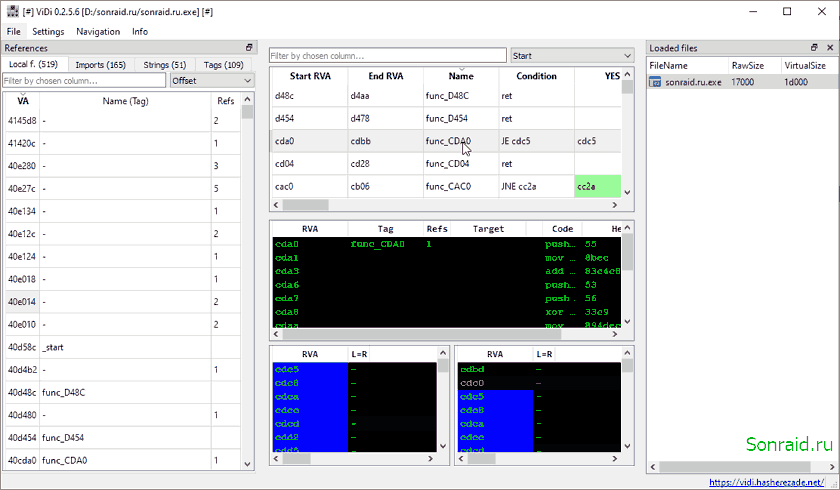This screenshot has width=840, height=490.
Task: Click Loaded files horizontal scrollbar right arrow
Action: [832, 467]
